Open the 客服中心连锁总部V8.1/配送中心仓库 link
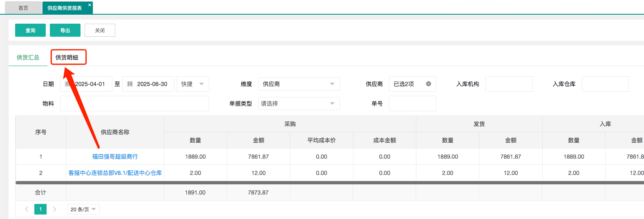The width and height of the screenshot is (644, 219). click(115, 173)
